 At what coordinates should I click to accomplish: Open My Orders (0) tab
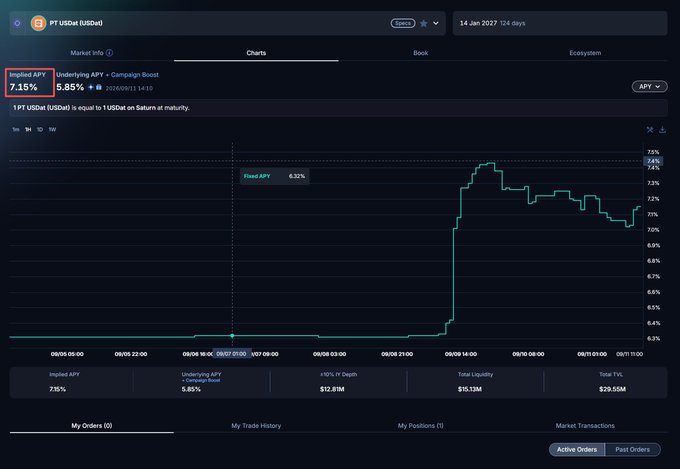pos(92,426)
